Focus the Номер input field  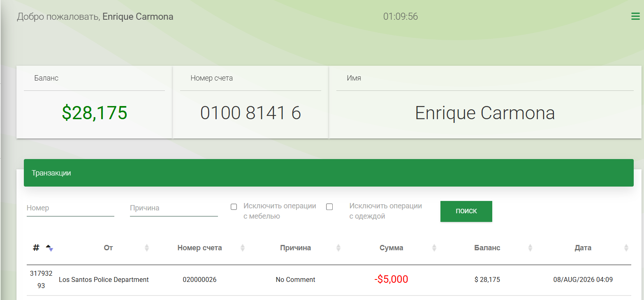[70, 208]
